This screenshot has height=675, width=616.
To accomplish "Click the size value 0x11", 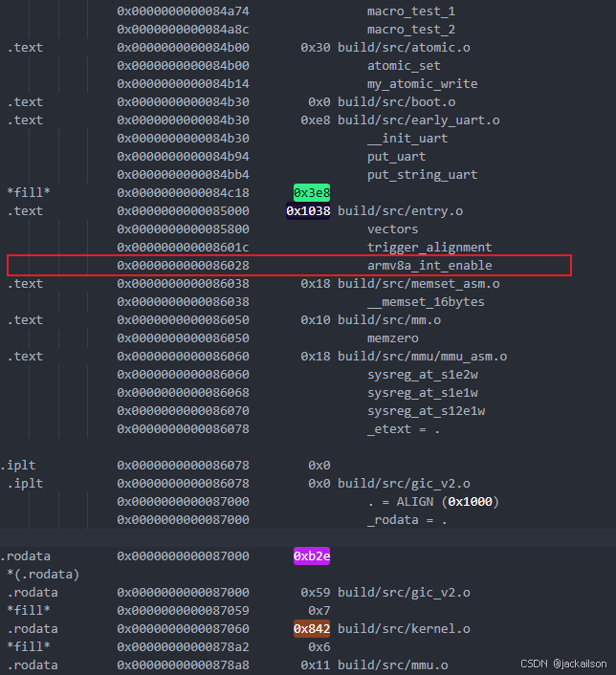I will click(316, 665).
